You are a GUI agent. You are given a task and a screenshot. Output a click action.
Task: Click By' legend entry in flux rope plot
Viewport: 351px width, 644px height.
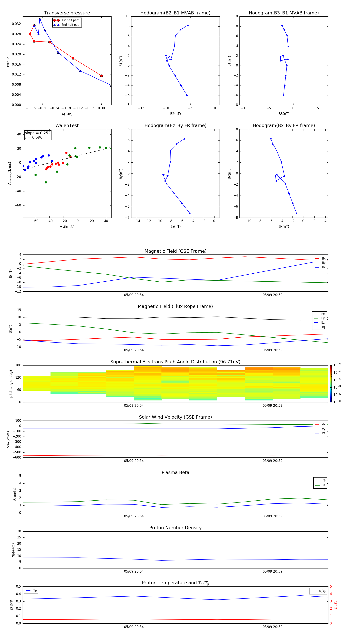[320, 318]
